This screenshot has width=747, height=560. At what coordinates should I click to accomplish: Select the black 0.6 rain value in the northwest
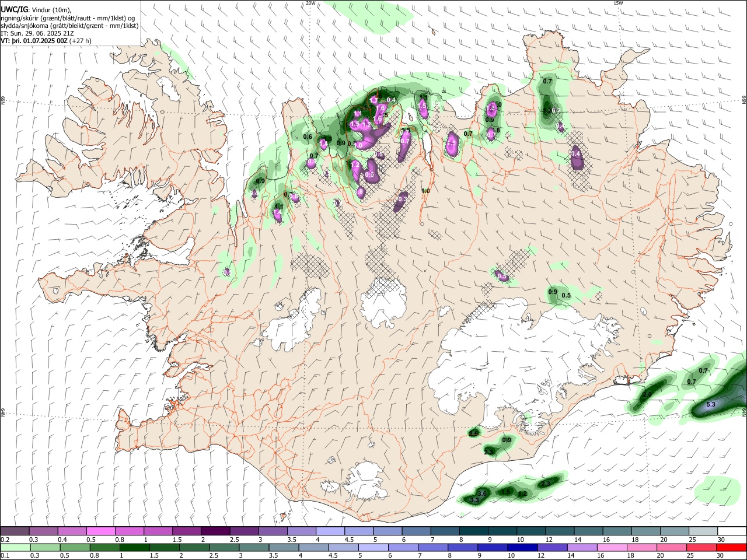coord(308,136)
